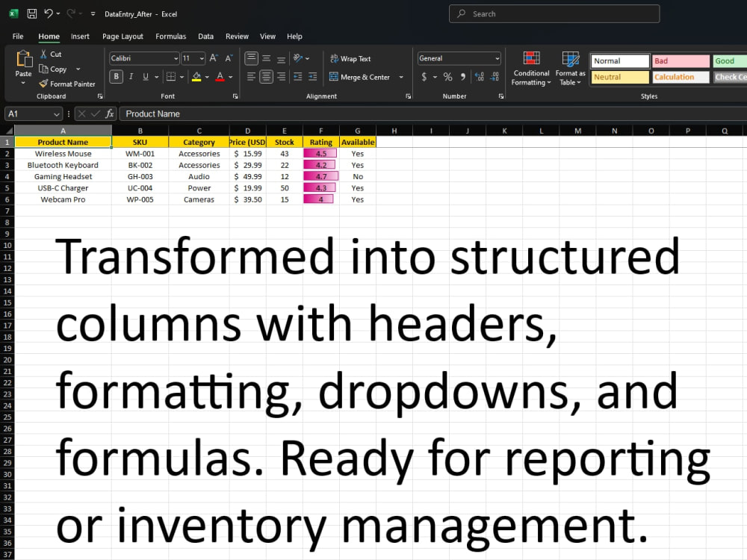
Task: Apply percent style format
Action: pyautogui.click(x=447, y=77)
